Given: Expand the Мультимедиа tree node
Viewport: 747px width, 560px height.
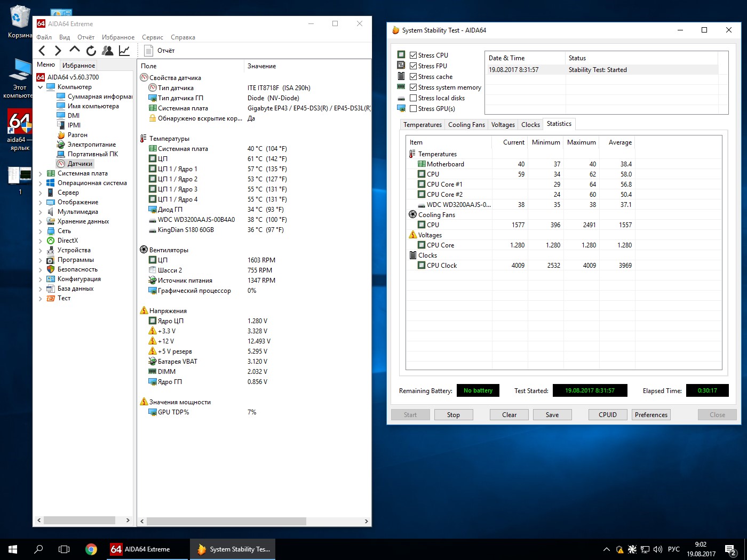Looking at the screenshot, I should point(41,212).
